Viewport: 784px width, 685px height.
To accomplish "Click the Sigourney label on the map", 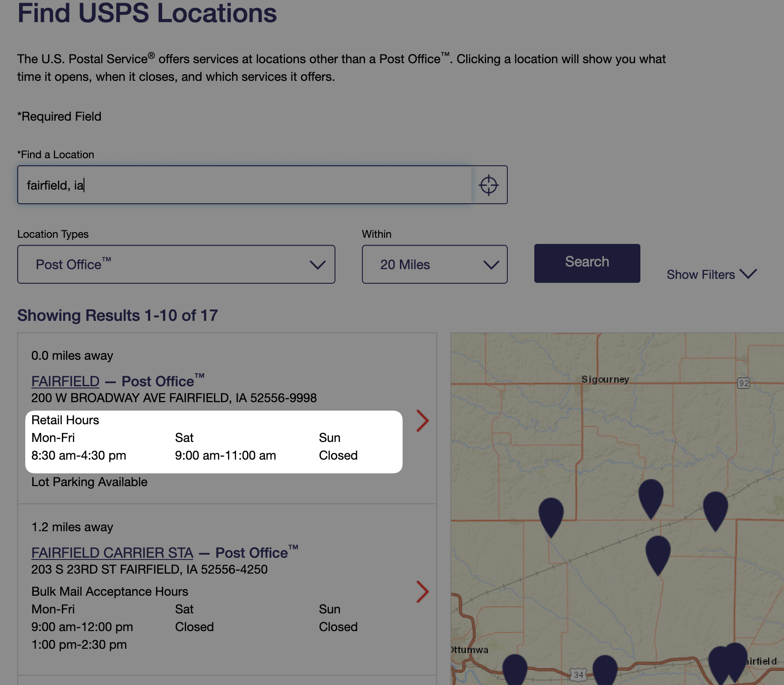I will [605, 380].
